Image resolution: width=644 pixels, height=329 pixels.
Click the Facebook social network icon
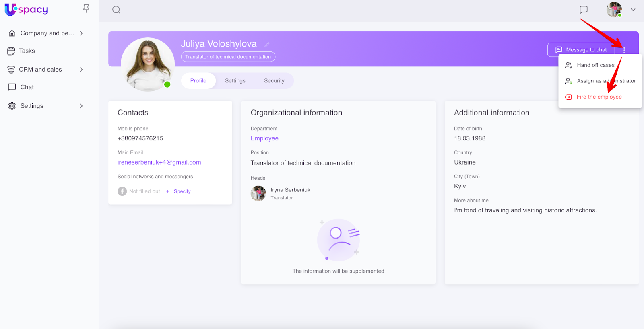(x=122, y=191)
